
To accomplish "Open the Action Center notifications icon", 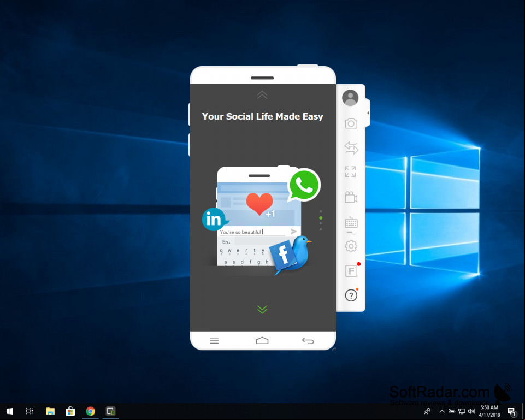I will (511, 412).
